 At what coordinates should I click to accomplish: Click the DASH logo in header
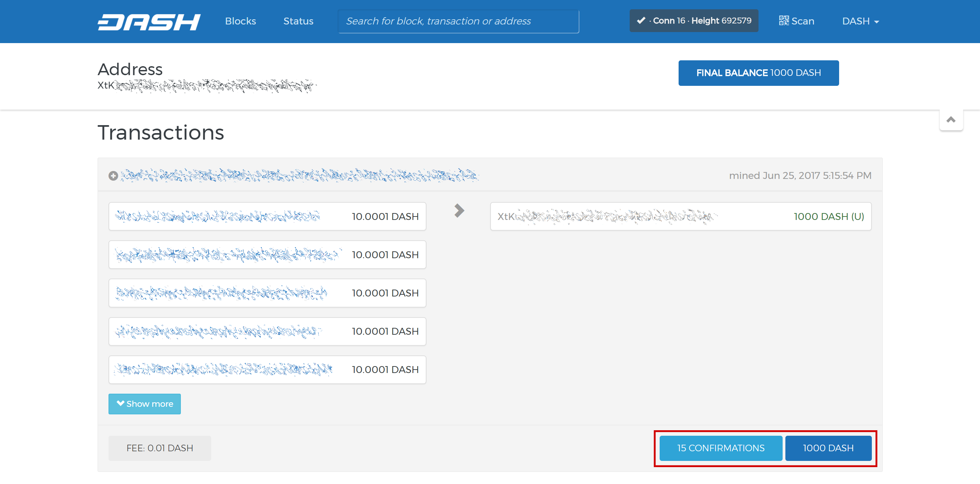coord(149,22)
